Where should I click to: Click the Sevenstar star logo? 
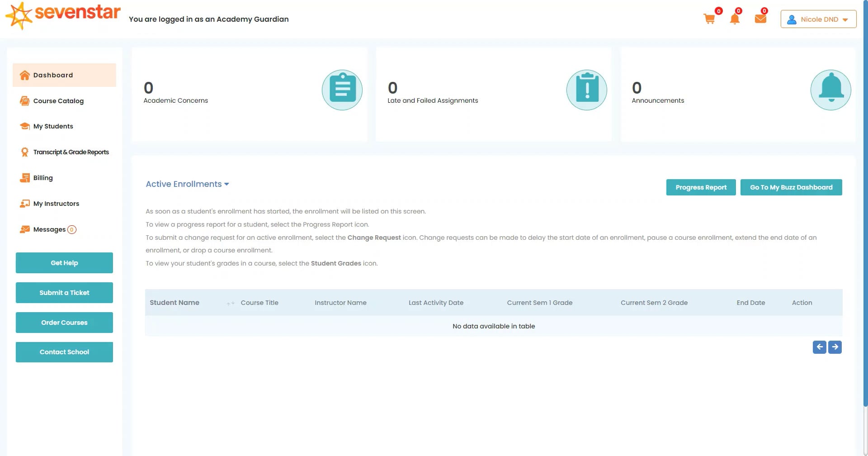click(x=19, y=16)
